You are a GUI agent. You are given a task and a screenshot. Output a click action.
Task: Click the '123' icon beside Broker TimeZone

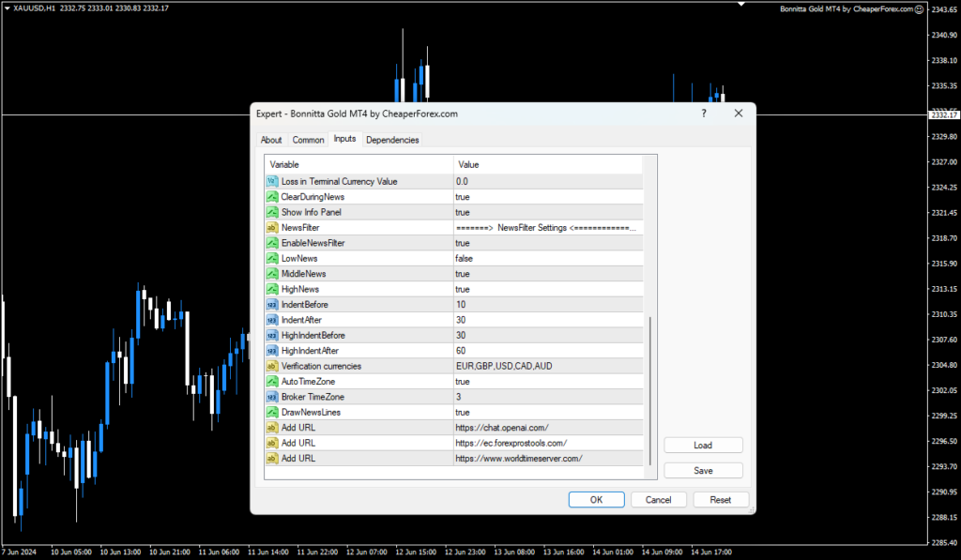point(271,396)
